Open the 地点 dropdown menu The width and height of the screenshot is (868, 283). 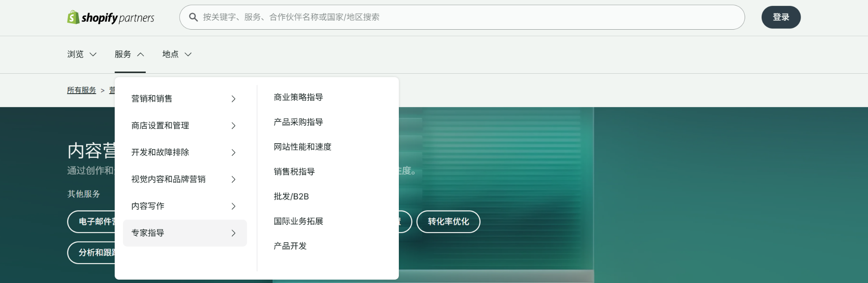177,54
